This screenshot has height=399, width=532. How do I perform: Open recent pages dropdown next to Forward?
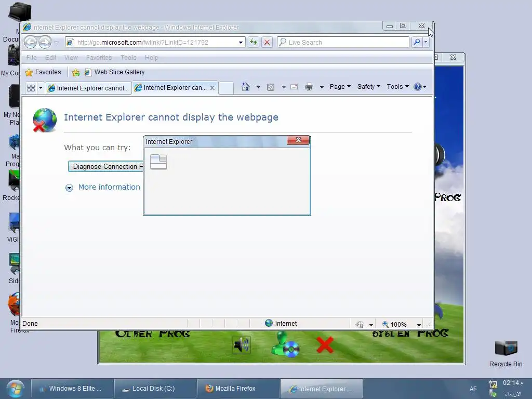(57, 43)
